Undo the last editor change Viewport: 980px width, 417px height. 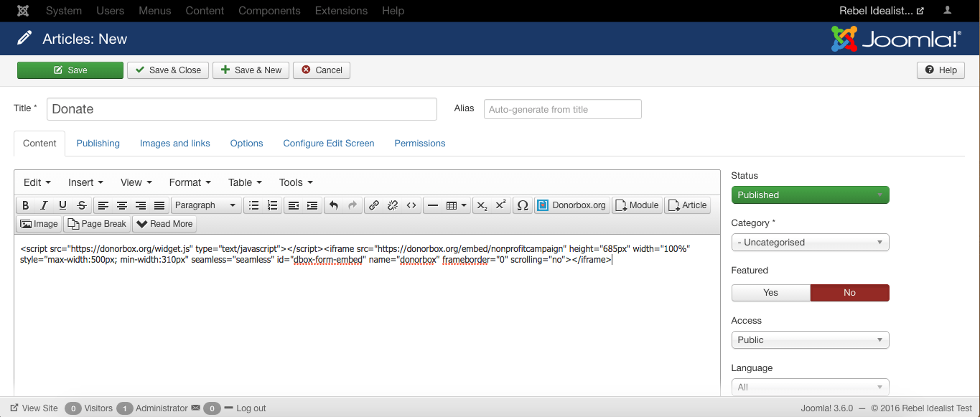pos(333,205)
